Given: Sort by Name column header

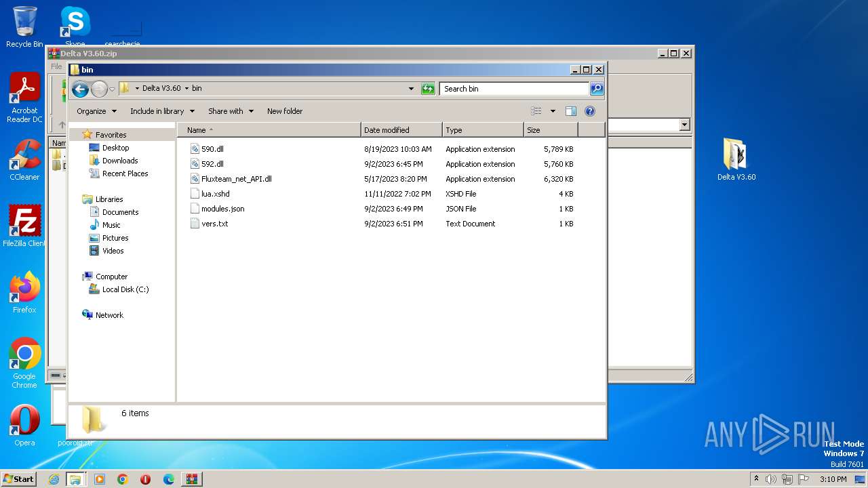Looking at the screenshot, I should [x=269, y=130].
